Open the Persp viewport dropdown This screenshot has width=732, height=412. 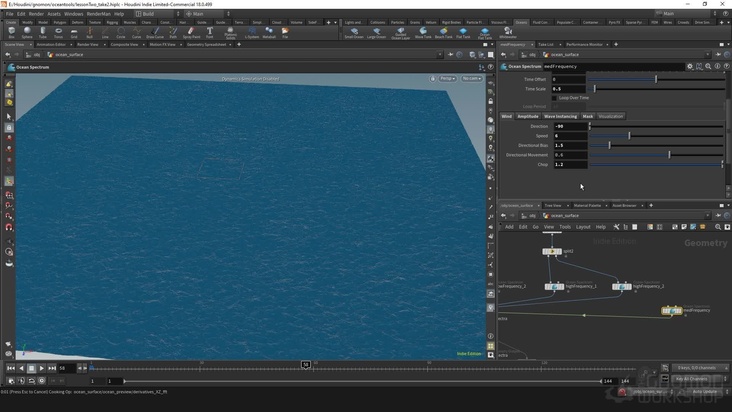coord(447,78)
